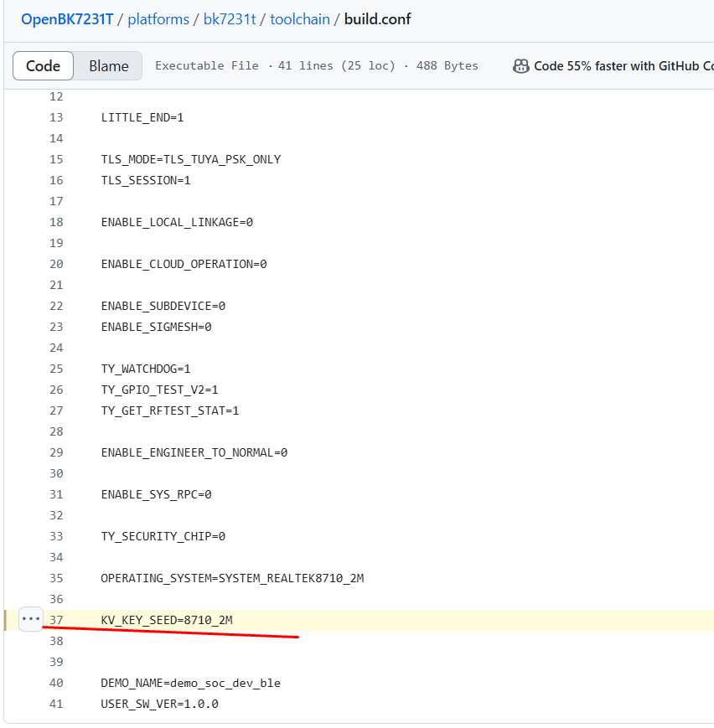Click the ENABLE_ENGINEER_TO_NORMAL=0 line
This screenshot has width=714, height=728.
click(x=194, y=452)
